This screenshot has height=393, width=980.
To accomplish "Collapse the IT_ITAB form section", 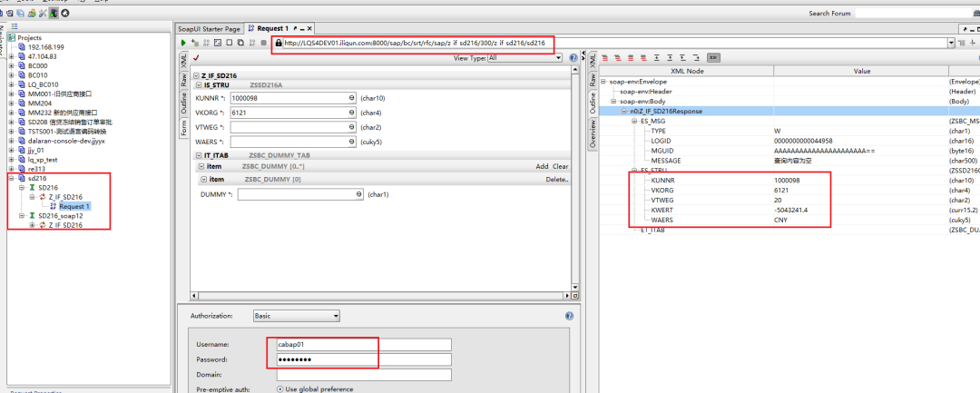I will tap(200, 155).
